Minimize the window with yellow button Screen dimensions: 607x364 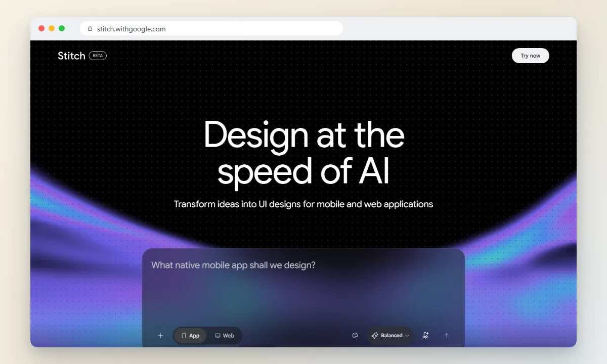click(x=52, y=29)
